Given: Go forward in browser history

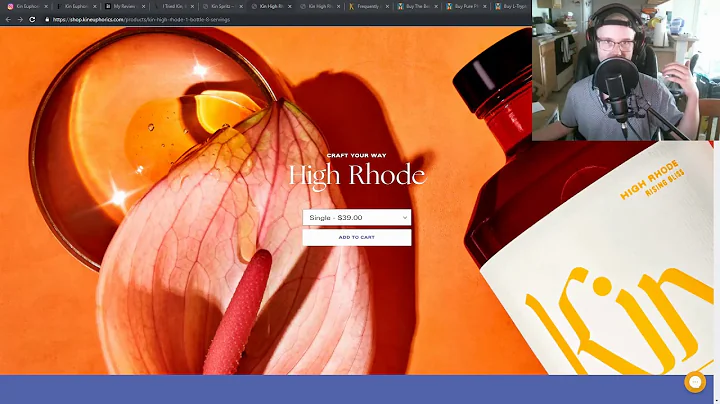Looking at the screenshot, I should point(20,19).
